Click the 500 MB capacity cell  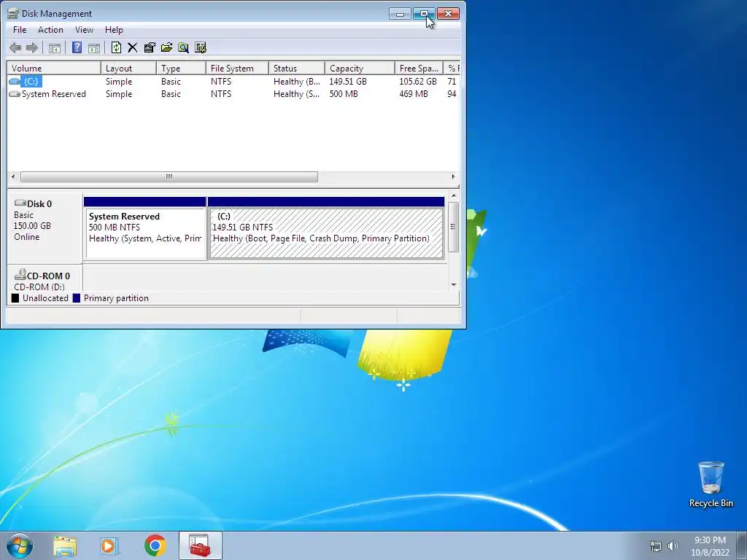pos(344,94)
